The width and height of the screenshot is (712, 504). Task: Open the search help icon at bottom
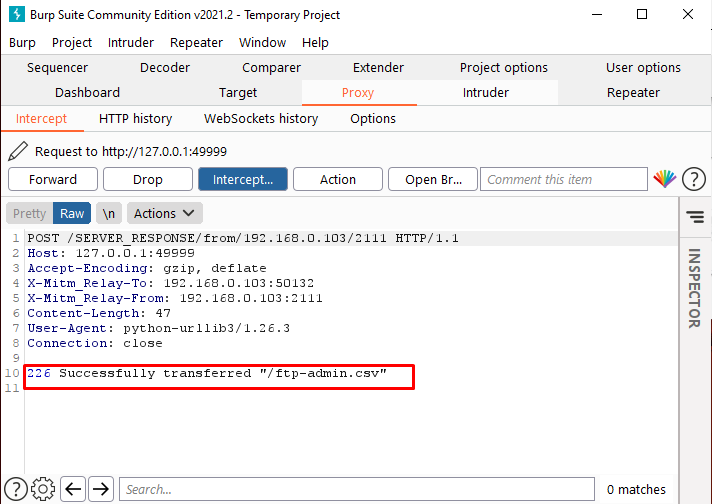coord(16,489)
